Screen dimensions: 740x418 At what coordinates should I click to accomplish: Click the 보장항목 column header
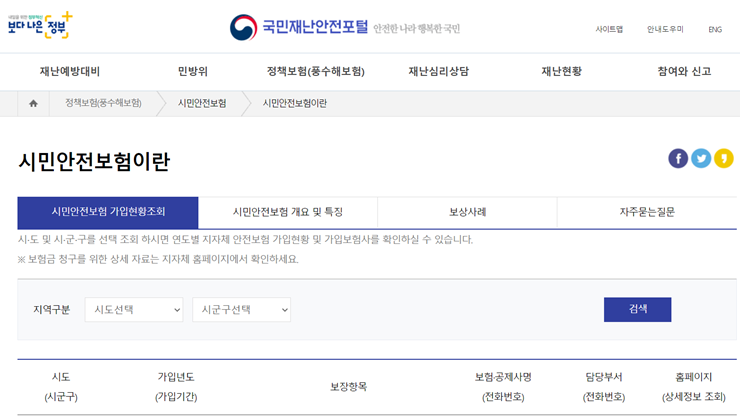pos(348,387)
